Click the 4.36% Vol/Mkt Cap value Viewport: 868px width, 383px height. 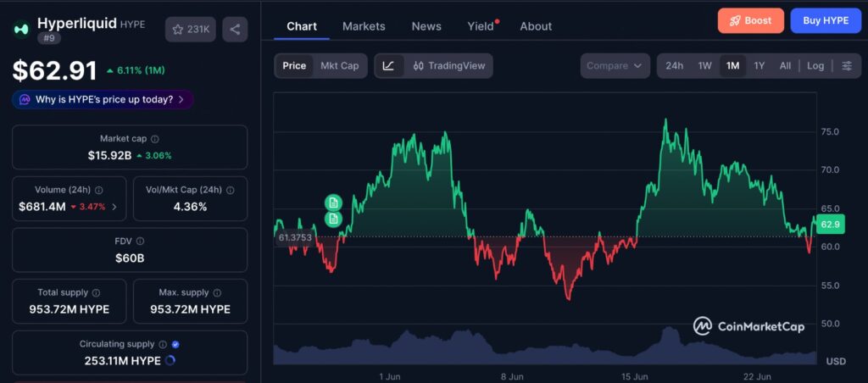pos(191,207)
